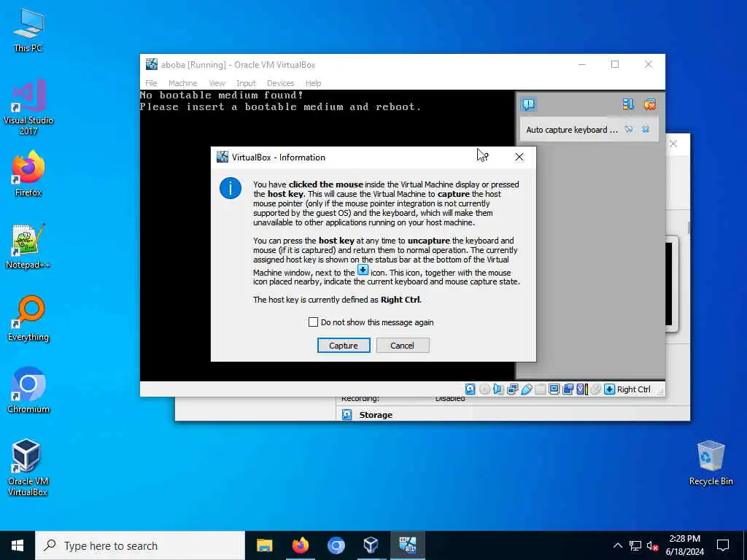Screen dimensions: 747x560
Task: Click the mouse integration status icon
Action: tap(595, 389)
